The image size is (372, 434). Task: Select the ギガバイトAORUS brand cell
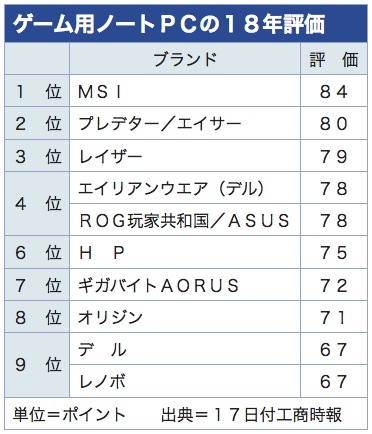coord(185,285)
